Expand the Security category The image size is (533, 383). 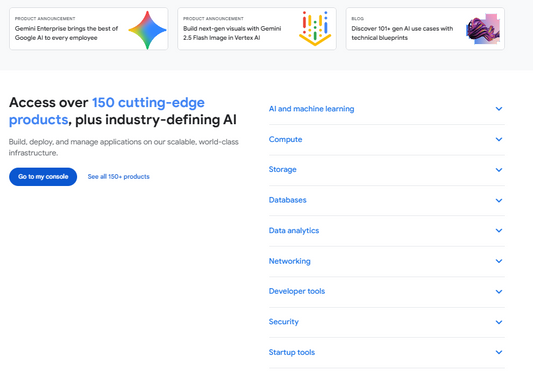[386, 322]
